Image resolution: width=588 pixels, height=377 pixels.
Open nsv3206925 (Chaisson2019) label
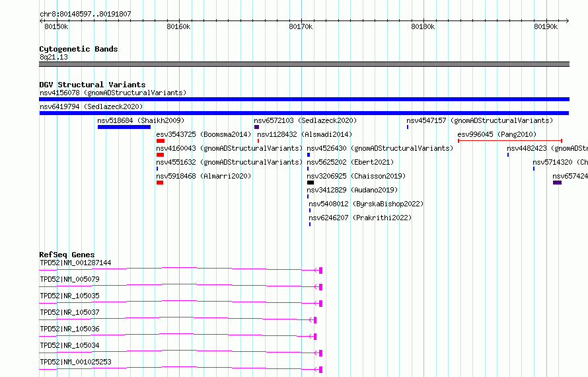(356, 176)
